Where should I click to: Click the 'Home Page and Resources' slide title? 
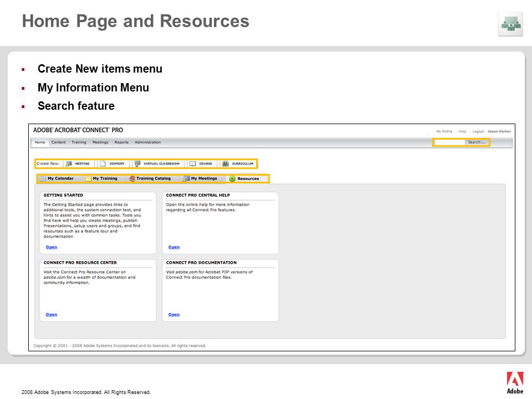click(135, 21)
